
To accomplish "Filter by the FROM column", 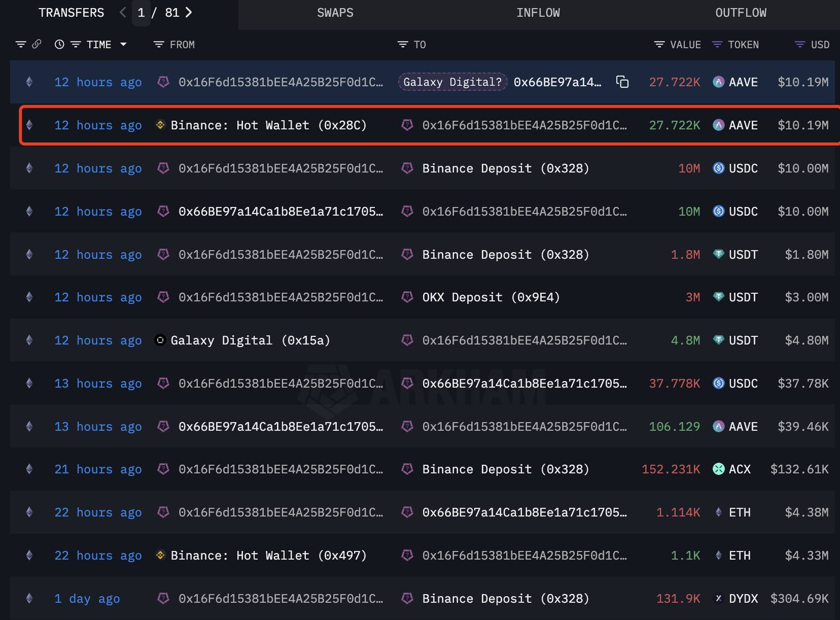I will [x=159, y=45].
